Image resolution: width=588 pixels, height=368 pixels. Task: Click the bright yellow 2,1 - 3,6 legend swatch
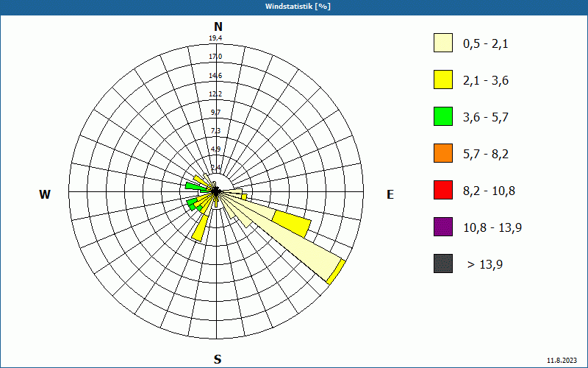(443, 79)
